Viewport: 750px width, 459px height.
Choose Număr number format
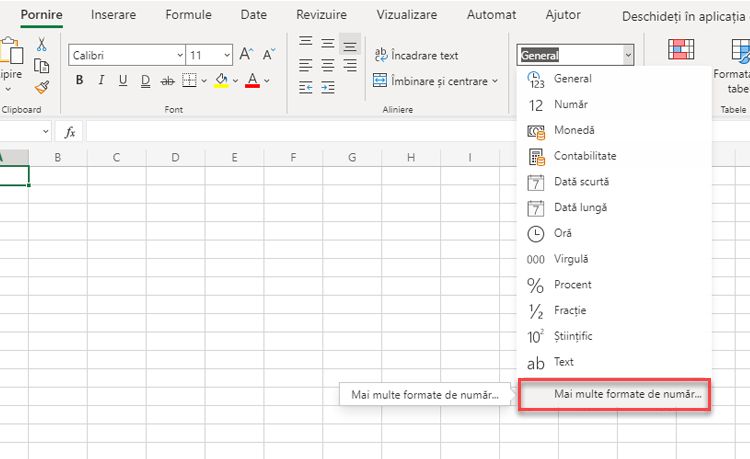615,105
